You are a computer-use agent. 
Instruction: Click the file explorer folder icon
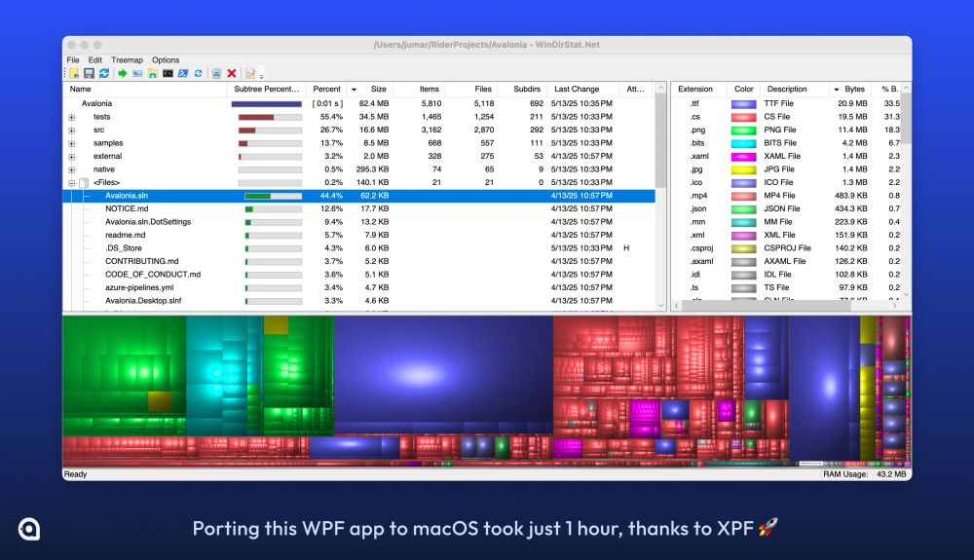(152, 73)
